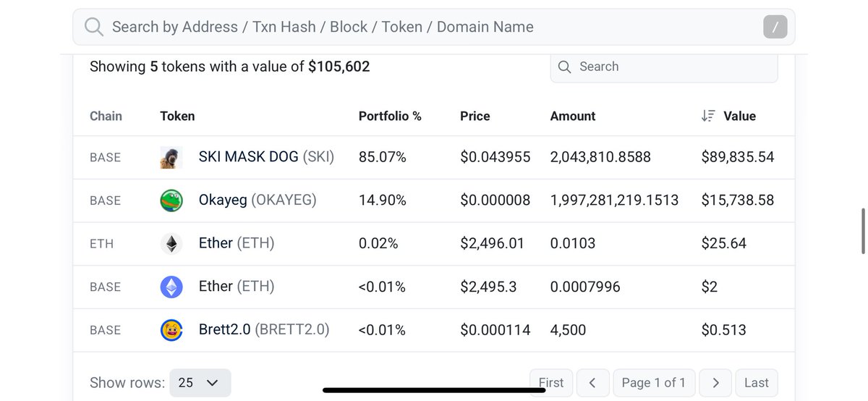This screenshot has width=868, height=401.
Task: Open the Brett2.0 (BRETT2.0) token link
Action: click(264, 330)
